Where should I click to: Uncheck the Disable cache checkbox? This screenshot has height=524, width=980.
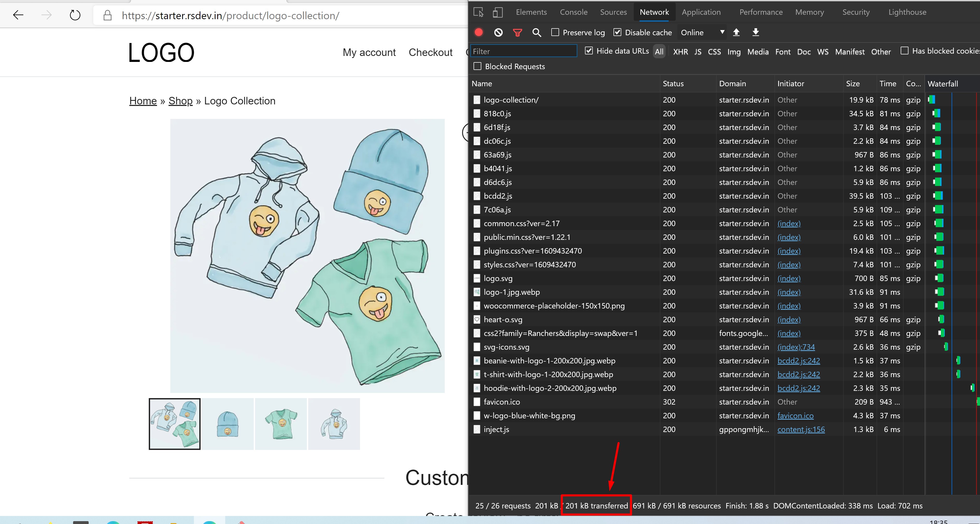(x=617, y=32)
